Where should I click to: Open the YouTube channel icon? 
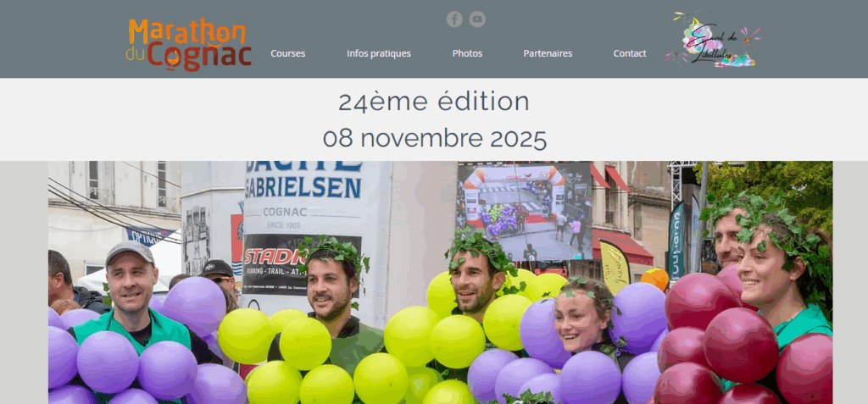tap(477, 19)
